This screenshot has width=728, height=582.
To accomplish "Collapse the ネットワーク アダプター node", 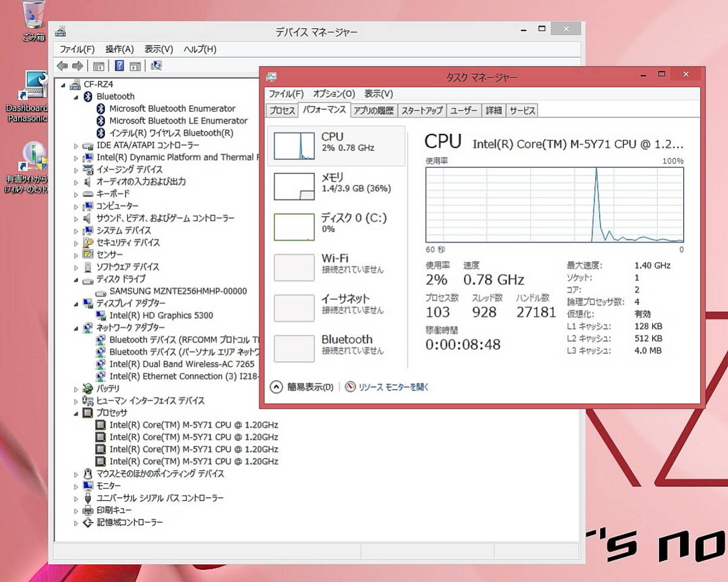I will coord(76,328).
